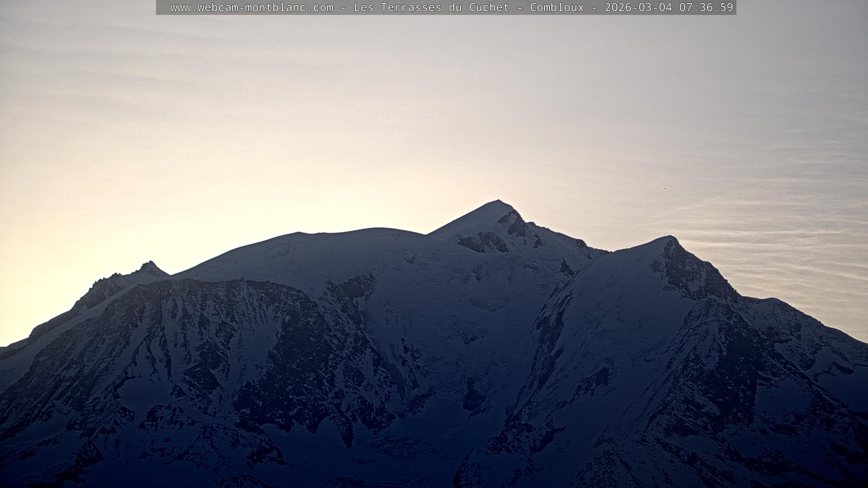Viewport: 868px width, 488px height.
Task: Click the 'Les Terrasses du Cuchet' caption
Action: [x=431, y=7]
